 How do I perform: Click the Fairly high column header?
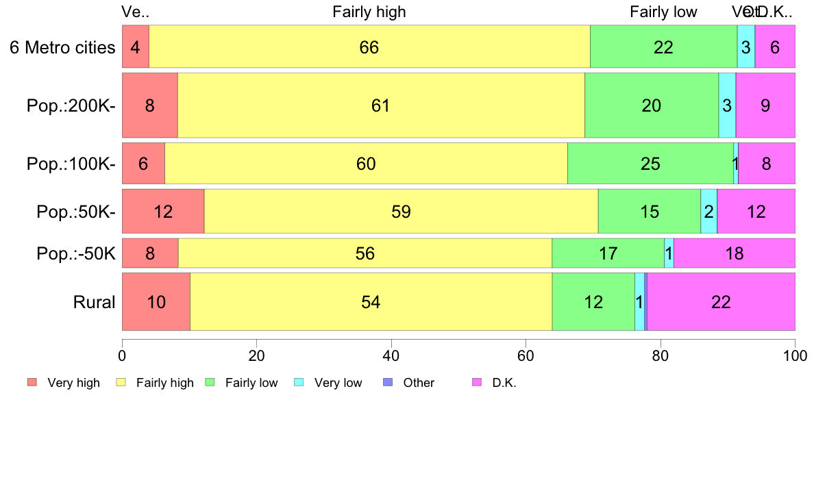click(369, 12)
